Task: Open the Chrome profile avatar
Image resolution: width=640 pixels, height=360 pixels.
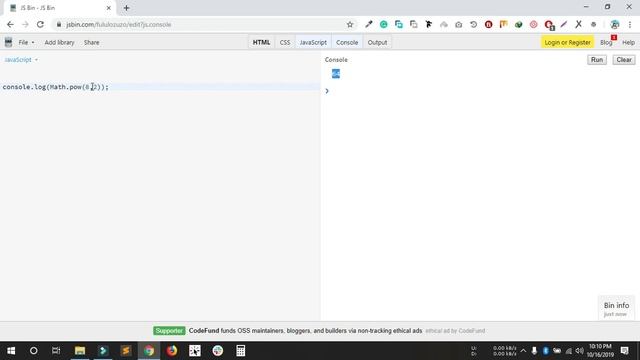Action: click(x=615, y=24)
